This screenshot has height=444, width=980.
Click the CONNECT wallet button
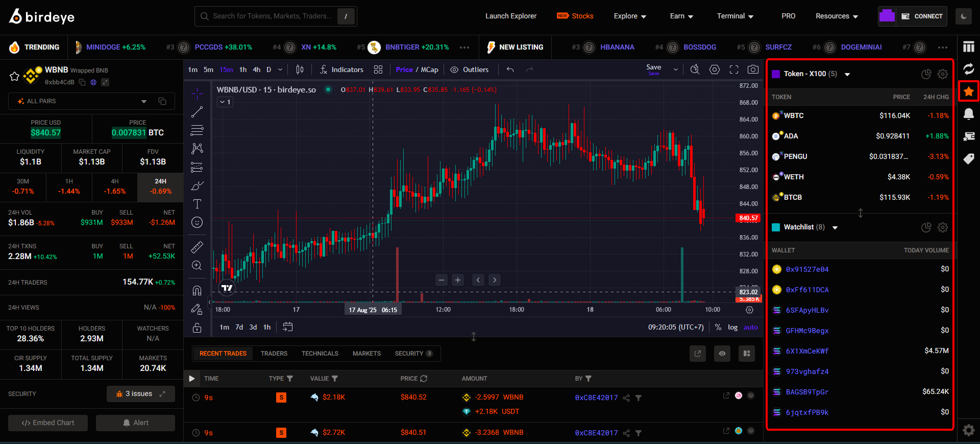(x=922, y=16)
